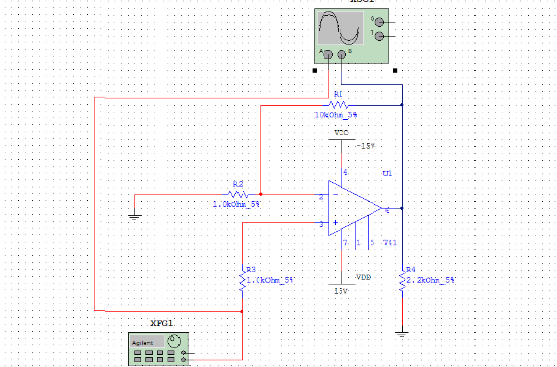Select the ground symbol below R4
This screenshot has width=557, height=367.
pyautogui.click(x=402, y=334)
